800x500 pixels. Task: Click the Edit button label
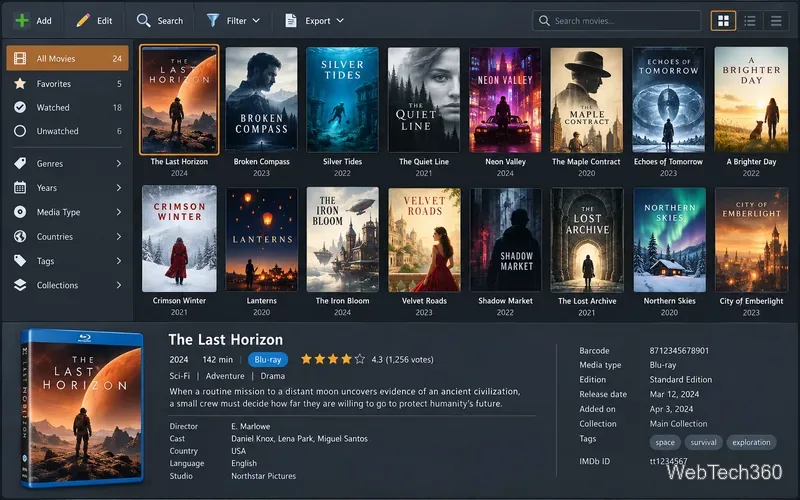[105, 21]
